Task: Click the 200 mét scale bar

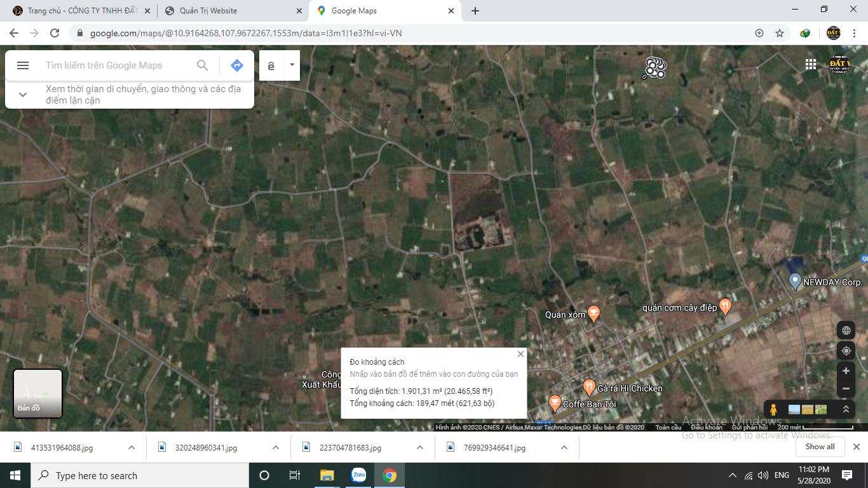Action: coord(815,428)
